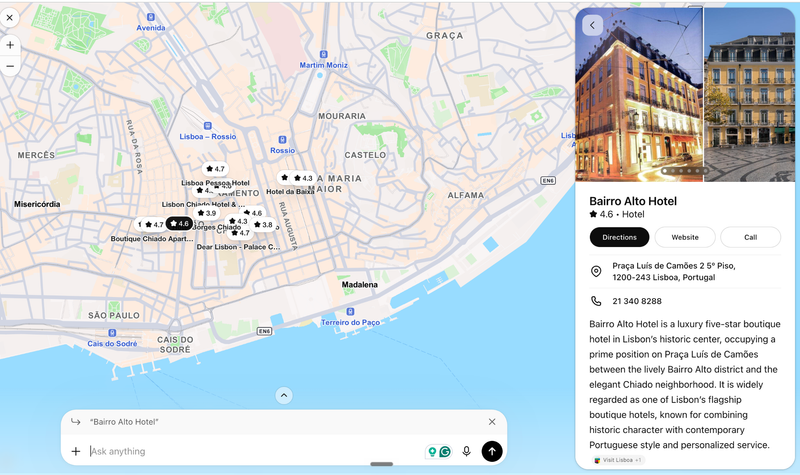
Task: Open the main Bairro Alto Hotel photo
Action: (x=639, y=94)
